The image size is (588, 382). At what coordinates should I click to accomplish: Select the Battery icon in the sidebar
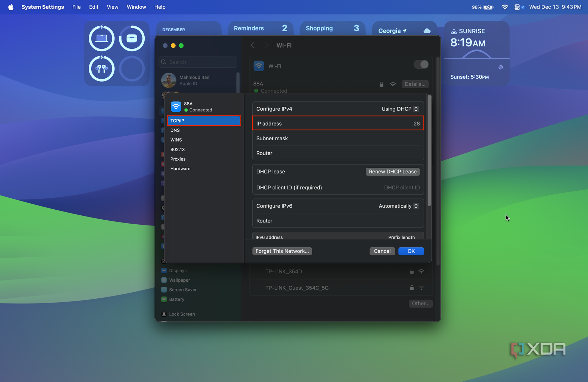tap(164, 299)
